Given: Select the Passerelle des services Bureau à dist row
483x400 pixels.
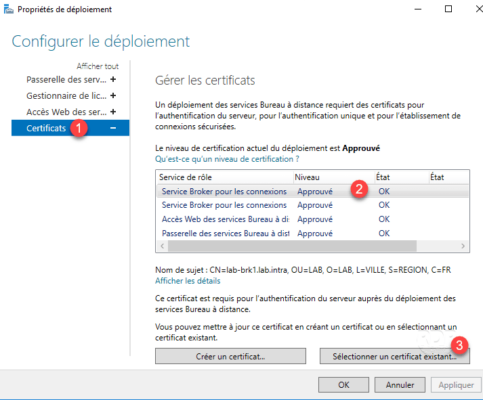Looking at the screenshot, I should [312, 233].
